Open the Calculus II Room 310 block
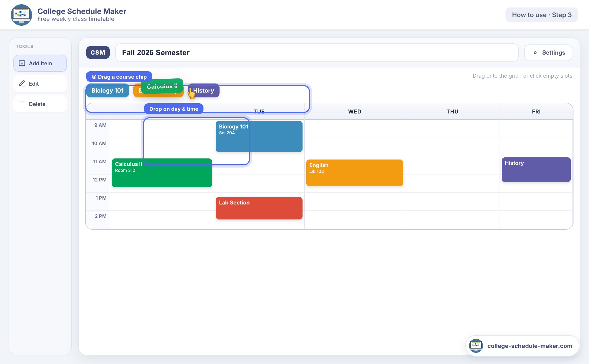The height and width of the screenshot is (364, 589). pyautogui.click(x=162, y=173)
